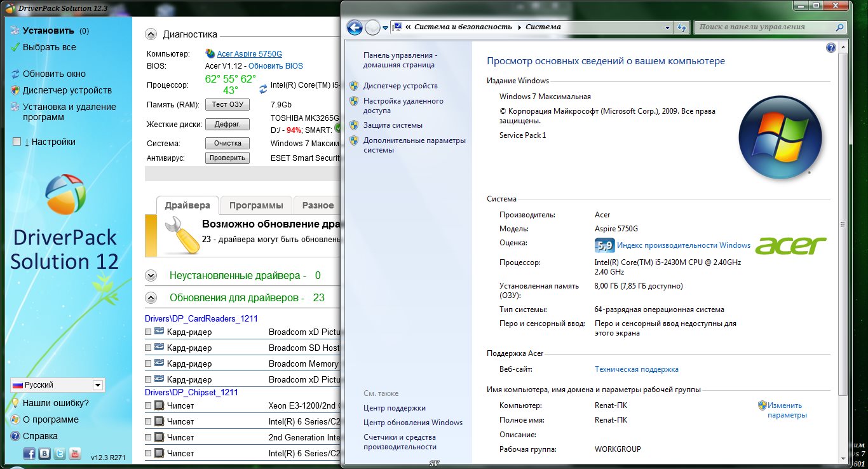Click the refresh button beside address bar
The image size is (868, 469).
682,27
